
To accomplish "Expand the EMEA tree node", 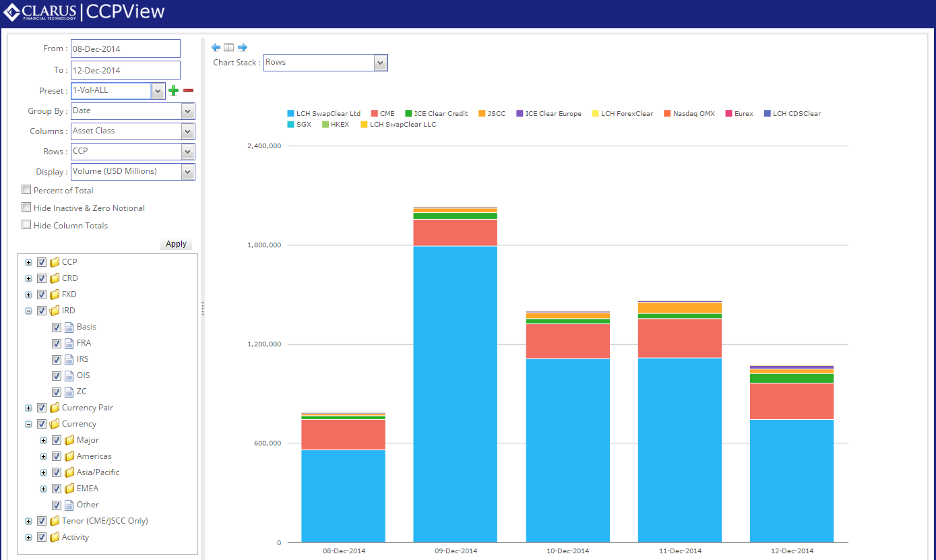I will [43, 489].
